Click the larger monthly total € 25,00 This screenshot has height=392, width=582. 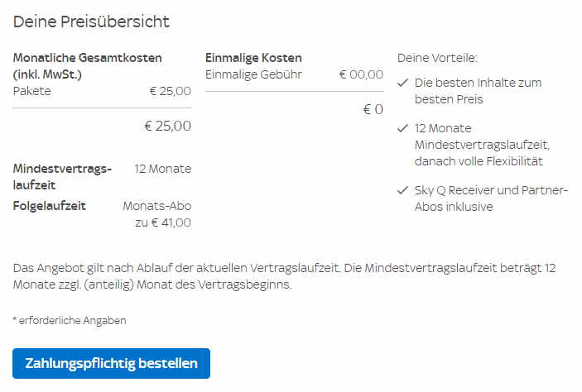point(167,127)
